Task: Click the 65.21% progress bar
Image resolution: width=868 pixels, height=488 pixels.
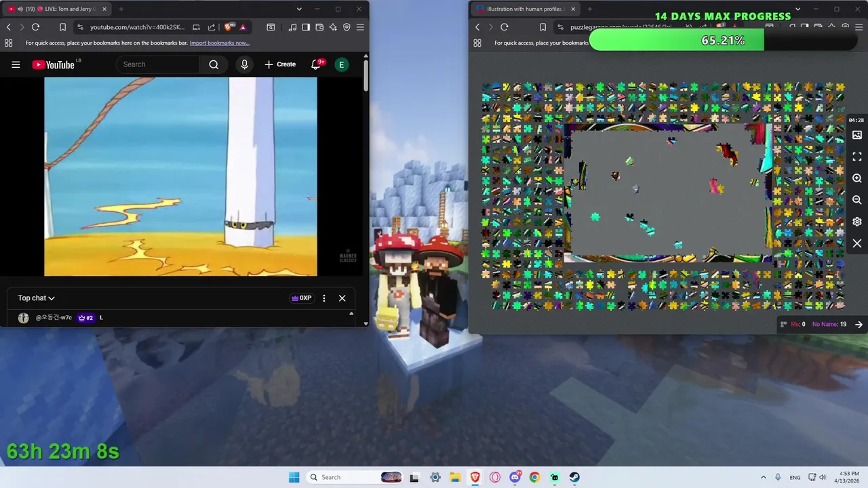Action: [723, 40]
